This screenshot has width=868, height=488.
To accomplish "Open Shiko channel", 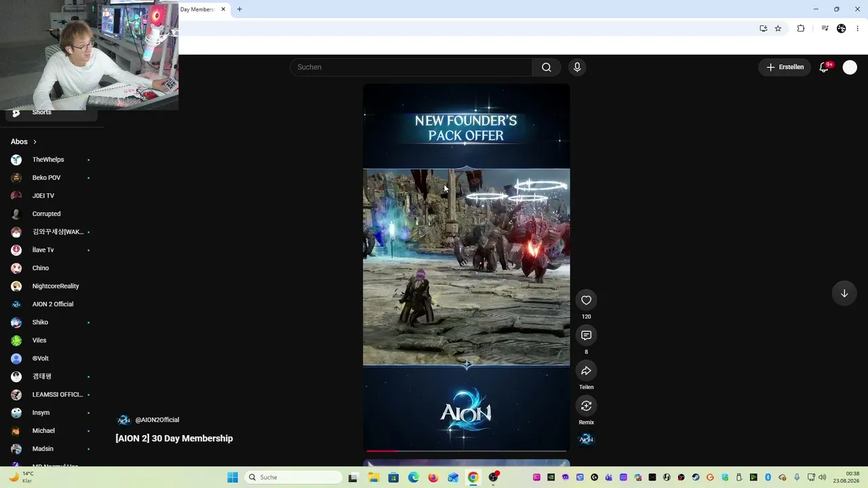I will tap(52, 322).
